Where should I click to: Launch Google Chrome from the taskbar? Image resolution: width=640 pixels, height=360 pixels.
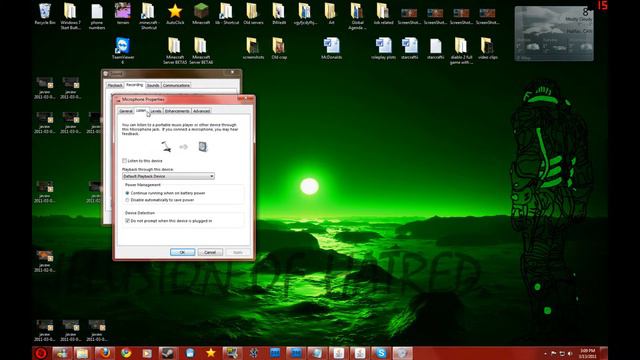tap(126, 353)
